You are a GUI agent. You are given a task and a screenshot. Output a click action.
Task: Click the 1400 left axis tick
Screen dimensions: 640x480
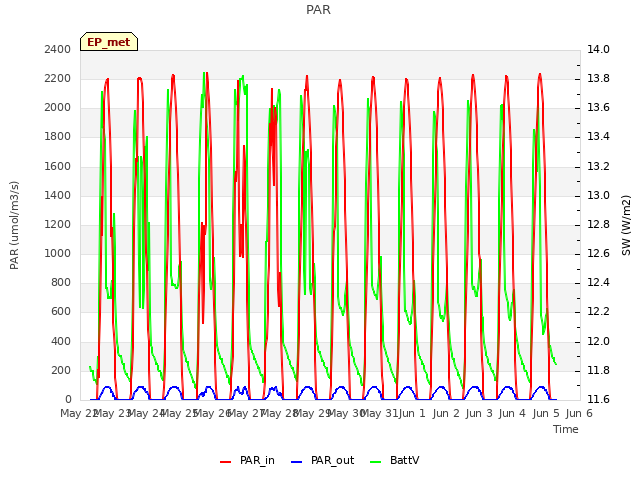(x=58, y=196)
